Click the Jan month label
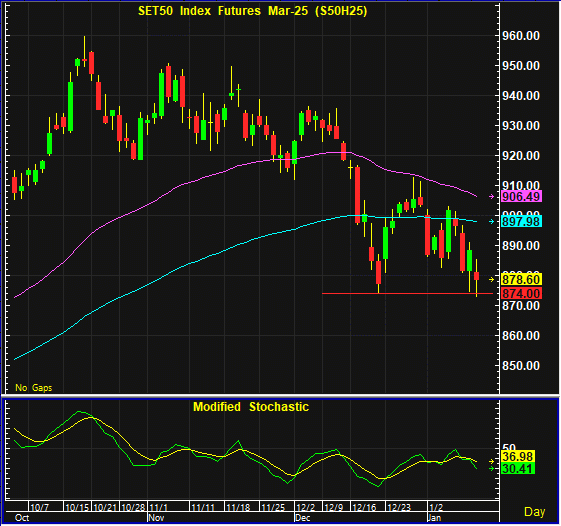The height and width of the screenshot is (526, 561). point(435,518)
